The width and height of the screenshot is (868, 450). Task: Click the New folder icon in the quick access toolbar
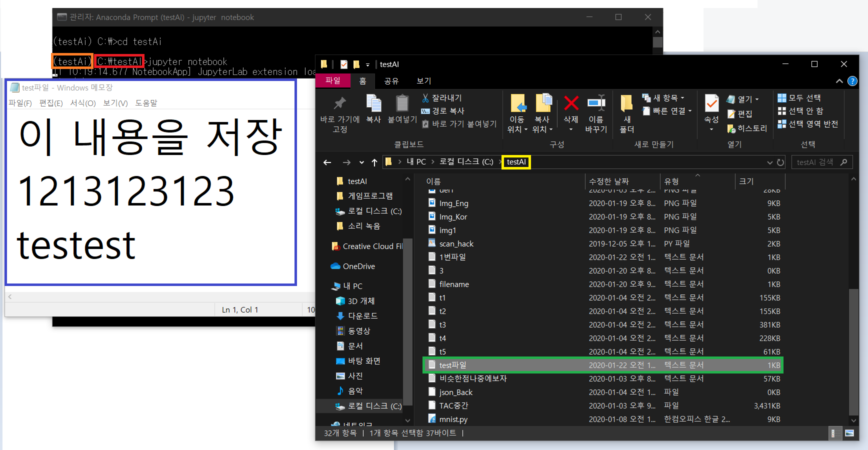tap(356, 64)
